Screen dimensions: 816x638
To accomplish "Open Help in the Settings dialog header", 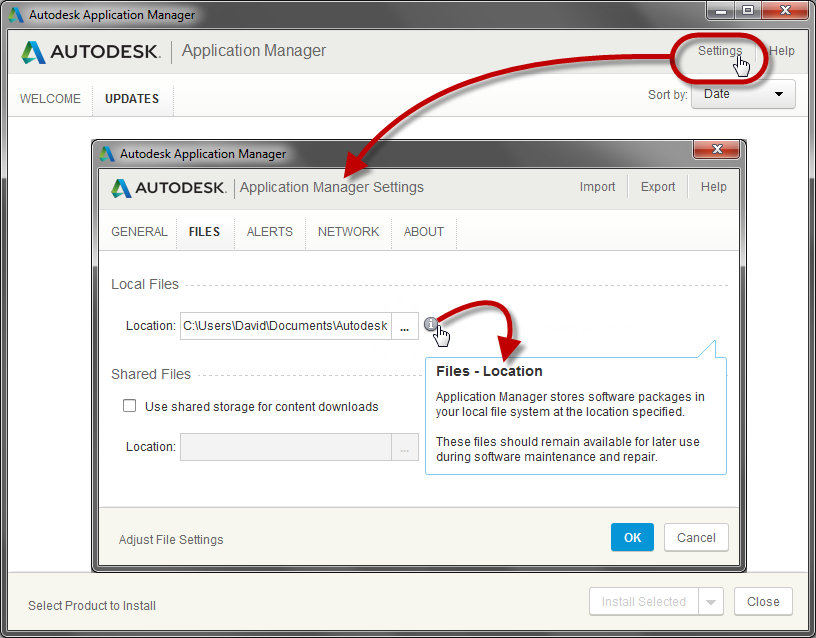I will coord(713,187).
